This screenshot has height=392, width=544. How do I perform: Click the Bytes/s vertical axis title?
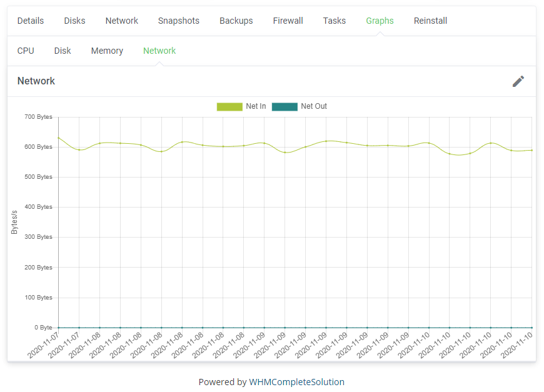coord(14,222)
